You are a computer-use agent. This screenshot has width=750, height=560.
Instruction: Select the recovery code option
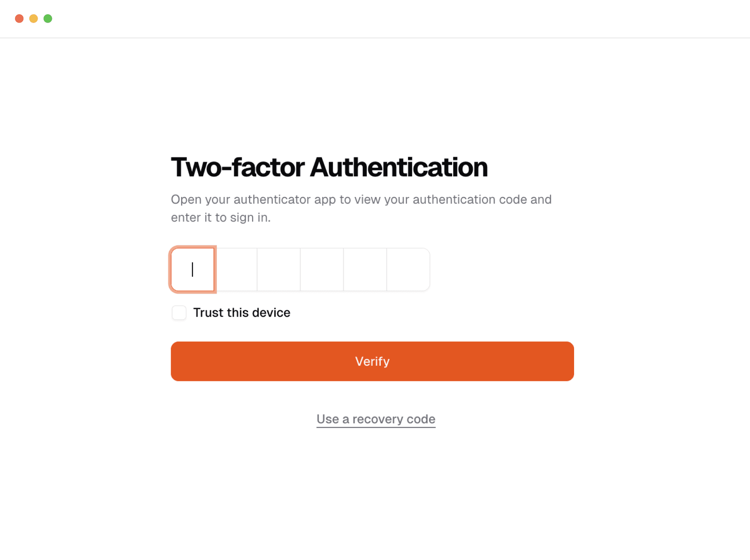pos(376,419)
